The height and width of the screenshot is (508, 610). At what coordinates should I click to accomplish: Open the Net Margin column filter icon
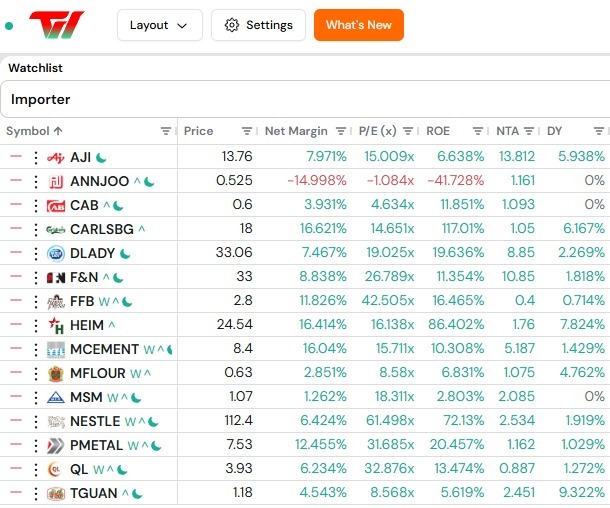coord(341,131)
